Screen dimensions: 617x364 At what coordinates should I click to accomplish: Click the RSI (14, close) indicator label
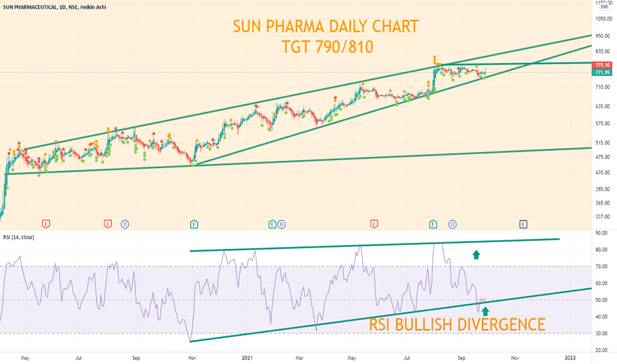click(19, 238)
